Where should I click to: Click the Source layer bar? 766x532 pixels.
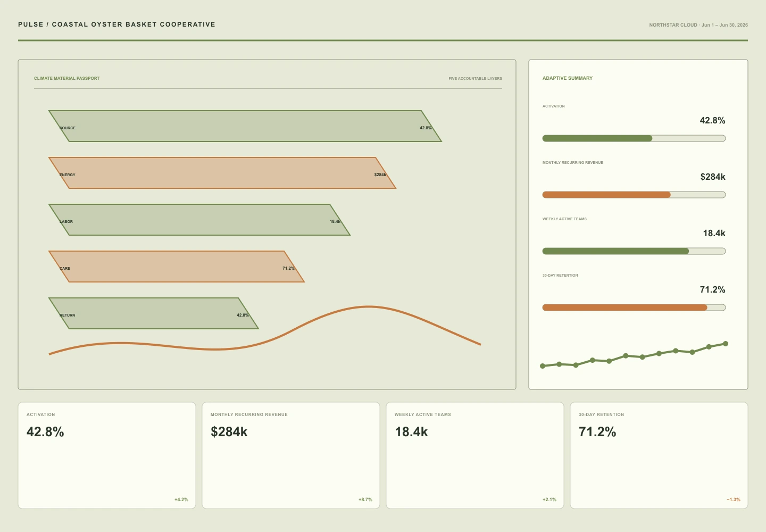pos(245,126)
